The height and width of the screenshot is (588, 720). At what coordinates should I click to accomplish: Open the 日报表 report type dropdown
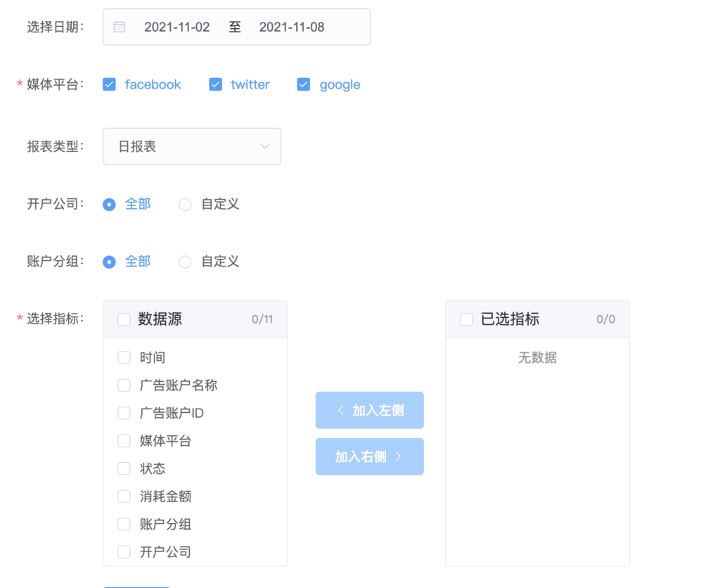tap(191, 146)
